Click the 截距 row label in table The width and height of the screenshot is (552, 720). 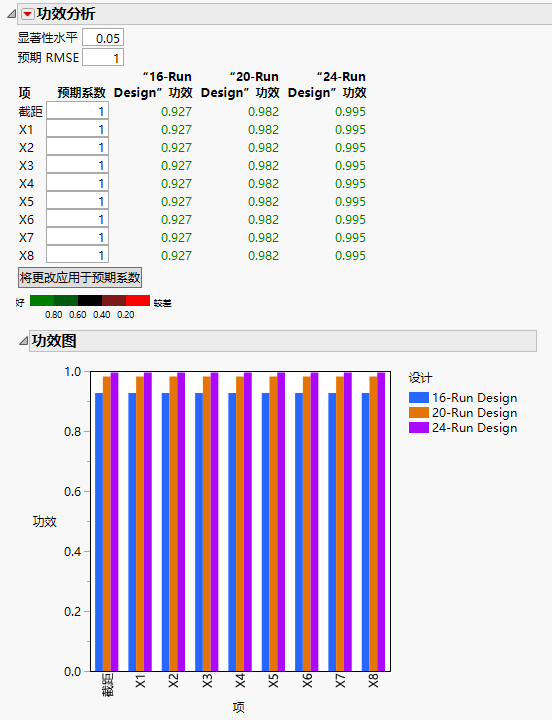coord(30,112)
